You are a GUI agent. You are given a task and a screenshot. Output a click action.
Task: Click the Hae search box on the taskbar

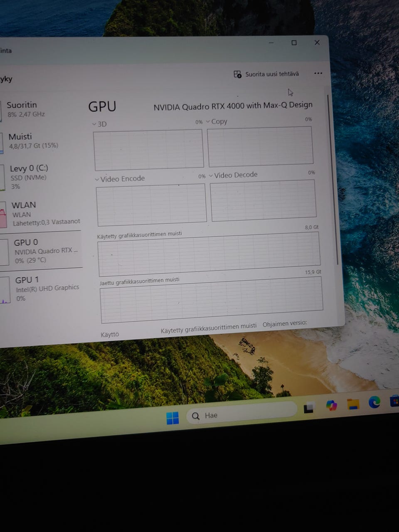coord(241,413)
